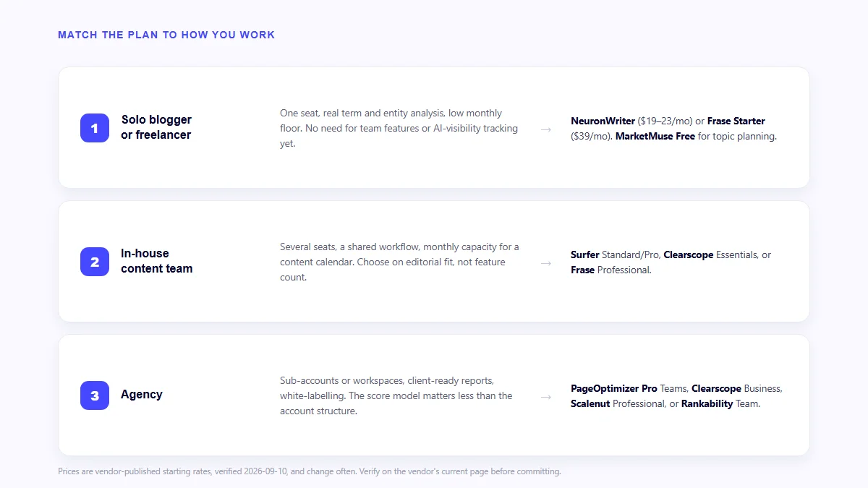Image resolution: width=868 pixels, height=488 pixels.
Task: Click the 'MATCH THE PLAN TO HOW YOU WORK' title
Action: (x=166, y=35)
